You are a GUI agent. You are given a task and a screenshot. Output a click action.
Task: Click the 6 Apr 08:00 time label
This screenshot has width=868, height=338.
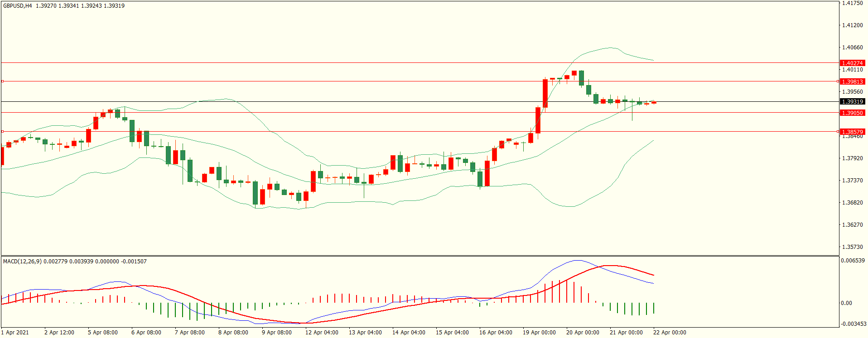146,333
